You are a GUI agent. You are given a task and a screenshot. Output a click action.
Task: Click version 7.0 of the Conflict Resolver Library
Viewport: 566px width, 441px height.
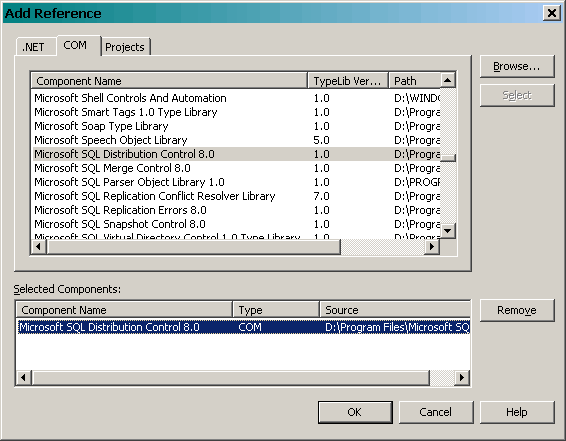click(321, 196)
